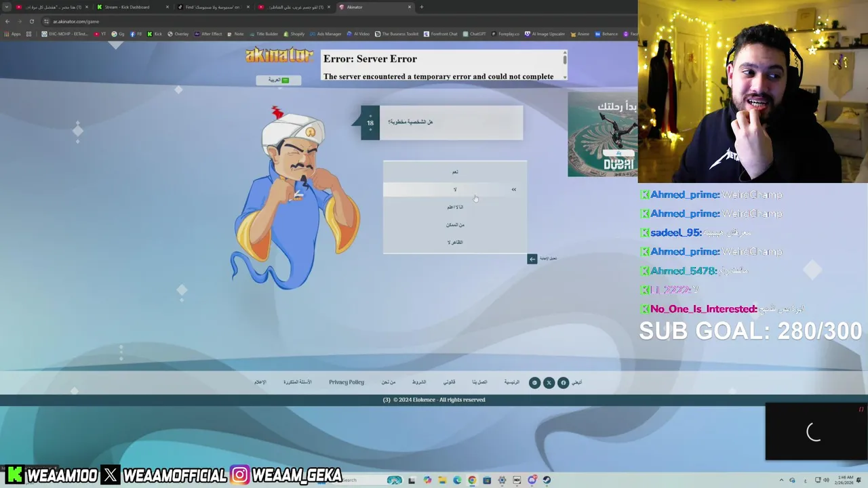The width and height of the screenshot is (868, 488).
Task: Open the third footer social icon
Action: point(534,383)
